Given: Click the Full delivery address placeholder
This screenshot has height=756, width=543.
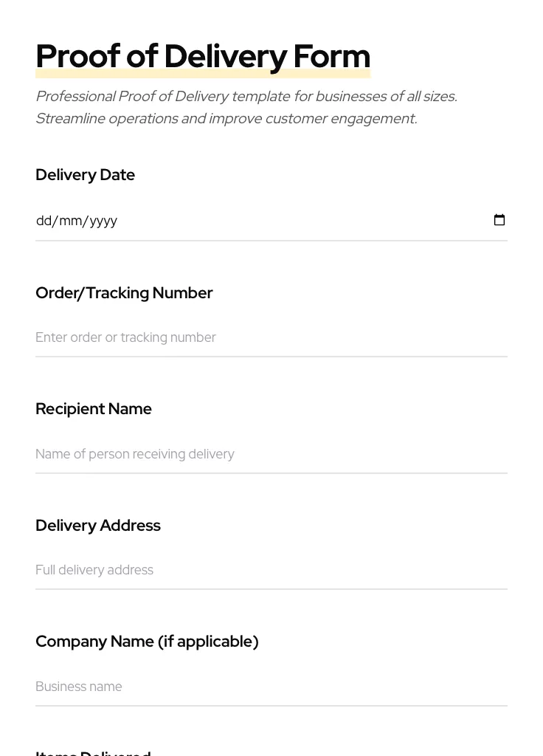Looking at the screenshot, I should click(94, 570).
